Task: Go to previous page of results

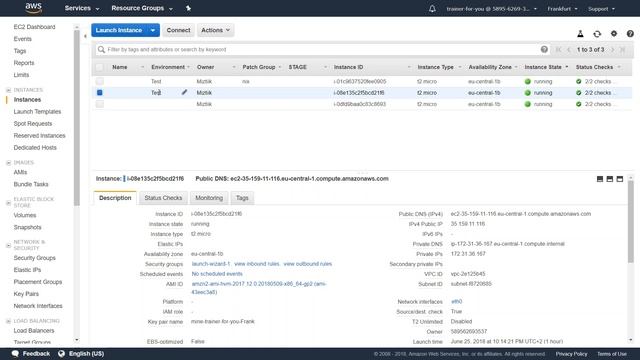Action: [569, 49]
